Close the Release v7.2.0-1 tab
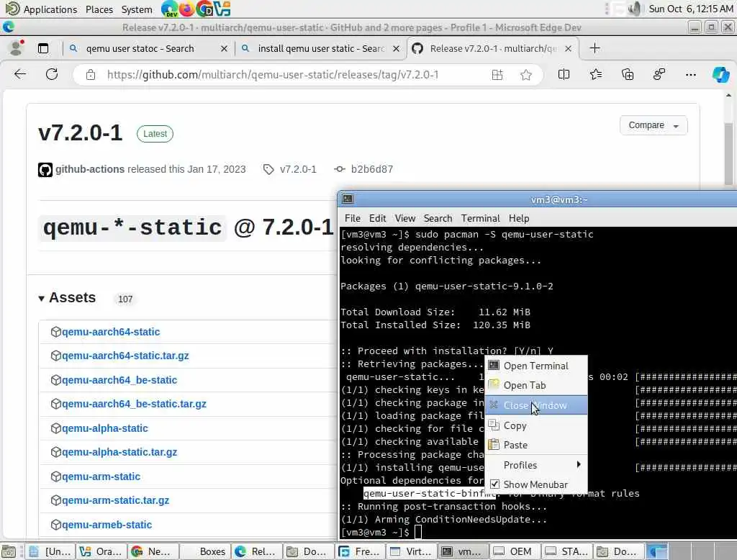Viewport: 737px width, 560px height. (568, 48)
